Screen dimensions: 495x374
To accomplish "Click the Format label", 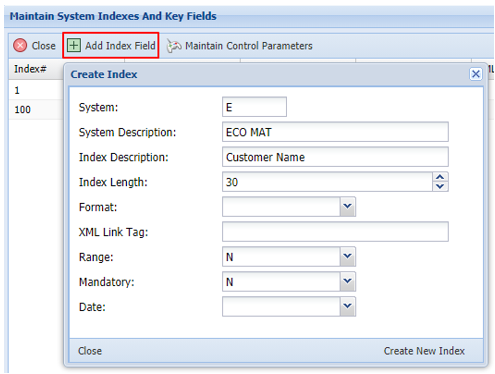I will 98,207.
